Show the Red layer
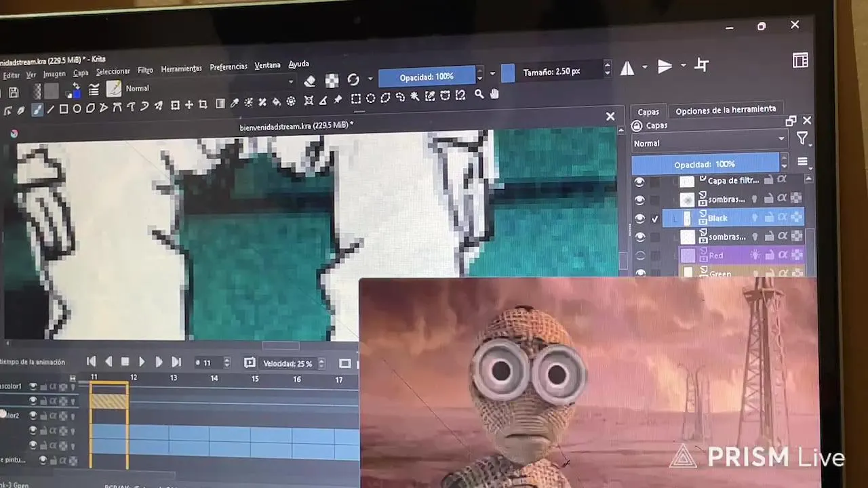Image resolution: width=868 pixels, height=488 pixels. pyautogui.click(x=640, y=256)
